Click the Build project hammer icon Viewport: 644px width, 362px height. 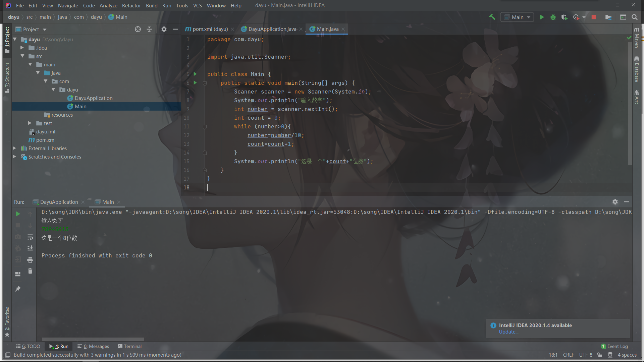click(492, 17)
